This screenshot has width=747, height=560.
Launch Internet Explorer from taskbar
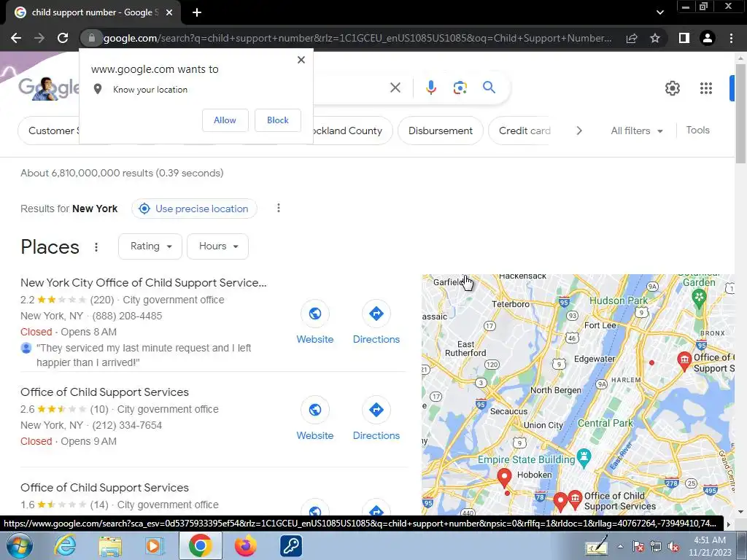[65, 546]
